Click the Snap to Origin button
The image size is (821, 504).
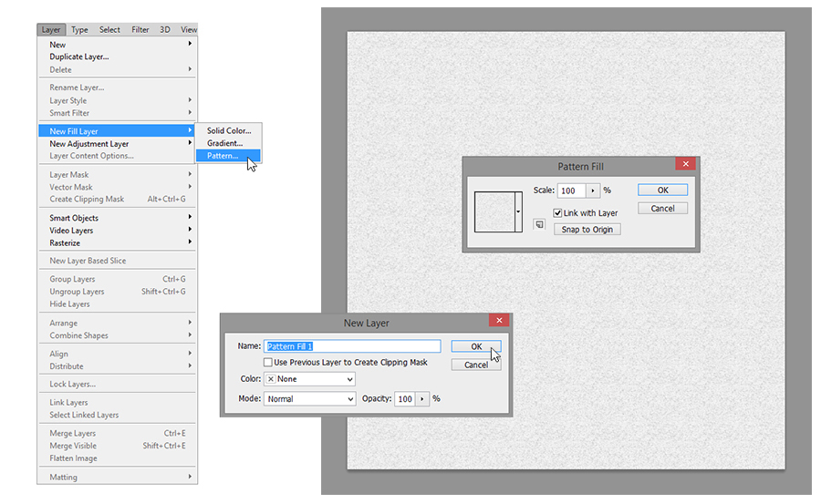click(x=587, y=230)
